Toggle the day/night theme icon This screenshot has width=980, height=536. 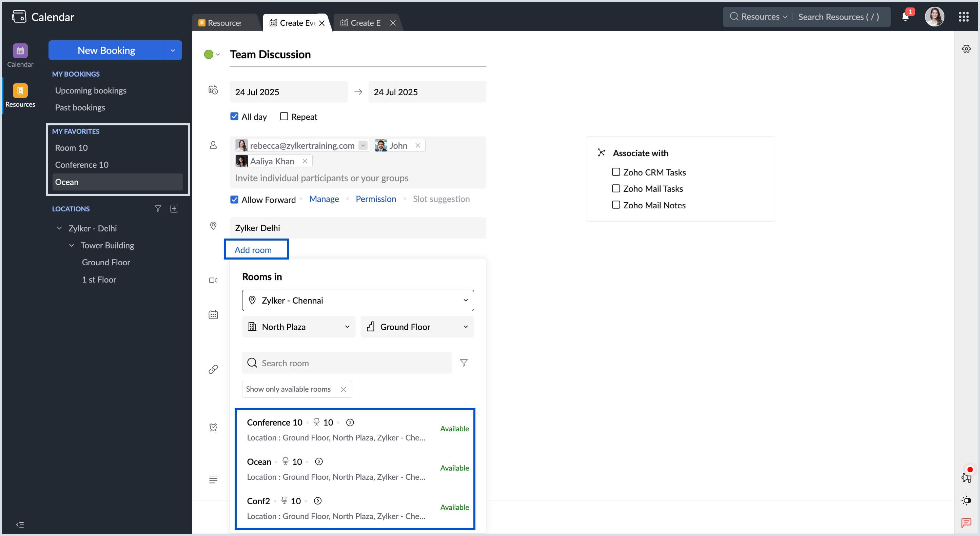tap(966, 500)
